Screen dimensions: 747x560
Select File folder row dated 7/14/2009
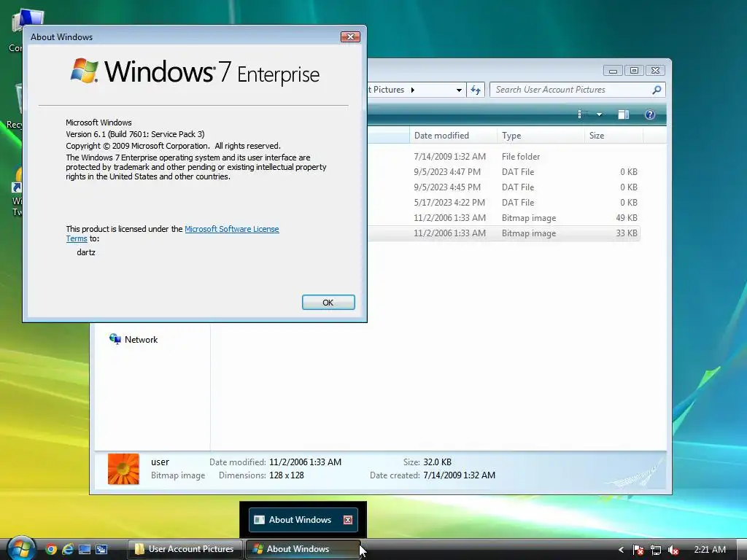[x=503, y=157]
